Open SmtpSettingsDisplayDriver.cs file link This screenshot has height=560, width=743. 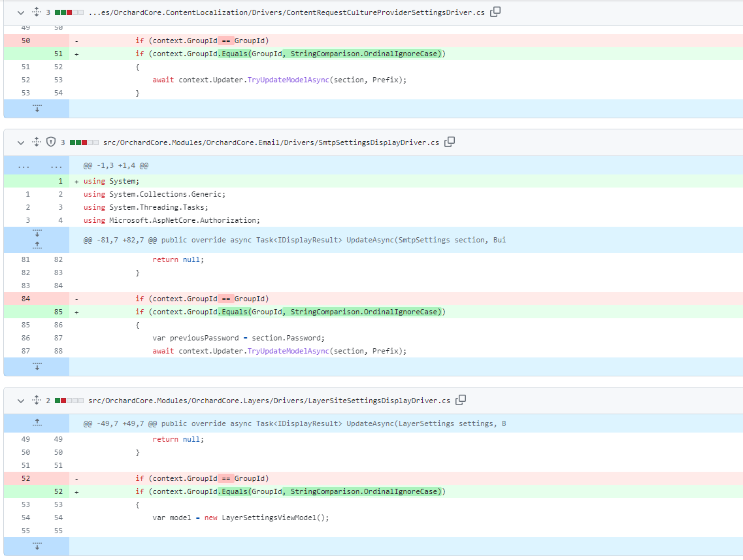[271, 142]
